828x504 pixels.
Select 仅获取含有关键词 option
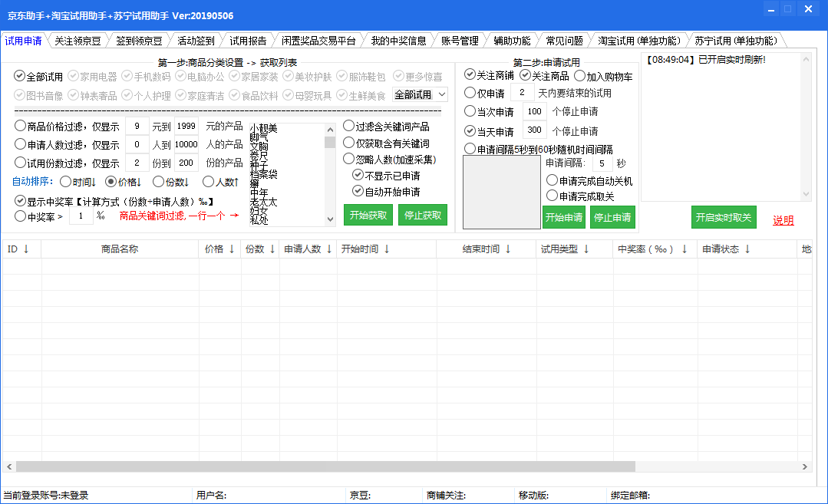pos(386,143)
